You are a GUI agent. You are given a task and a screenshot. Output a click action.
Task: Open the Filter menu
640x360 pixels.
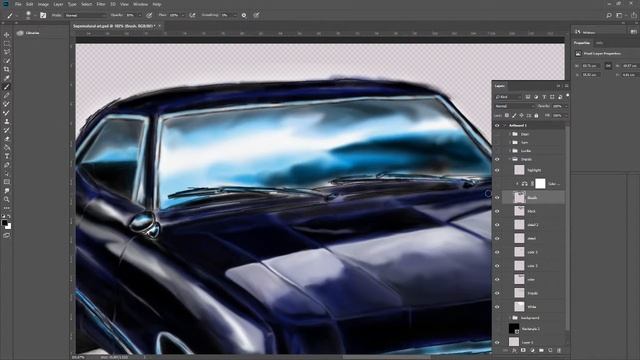(101, 4)
